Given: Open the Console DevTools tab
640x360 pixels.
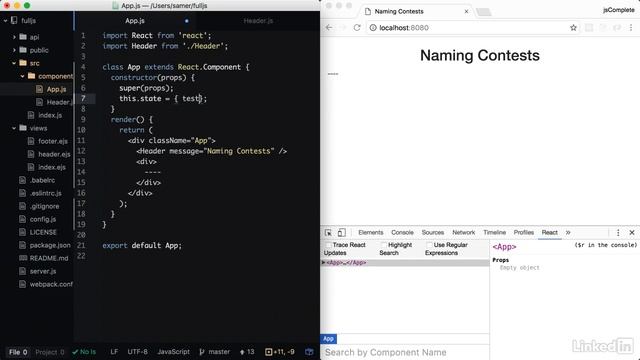Looking at the screenshot, I should tap(402, 232).
